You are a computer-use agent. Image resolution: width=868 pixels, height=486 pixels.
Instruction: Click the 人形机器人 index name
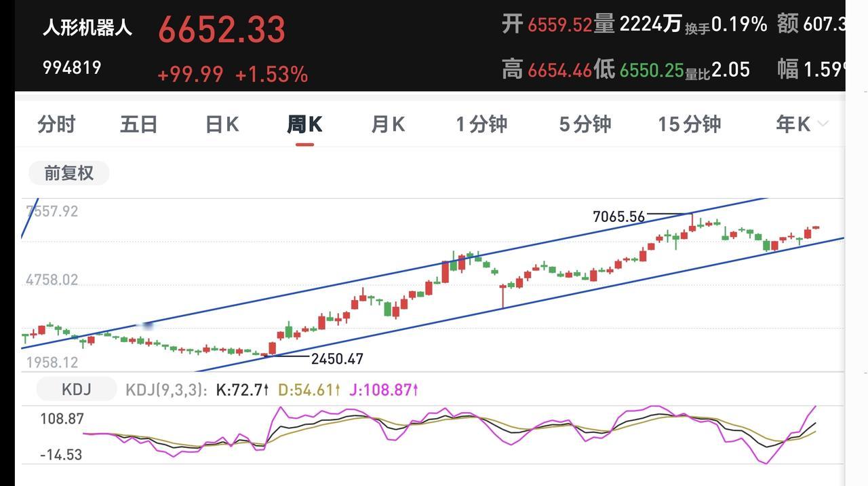pyautogui.click(x=87, y=28)
